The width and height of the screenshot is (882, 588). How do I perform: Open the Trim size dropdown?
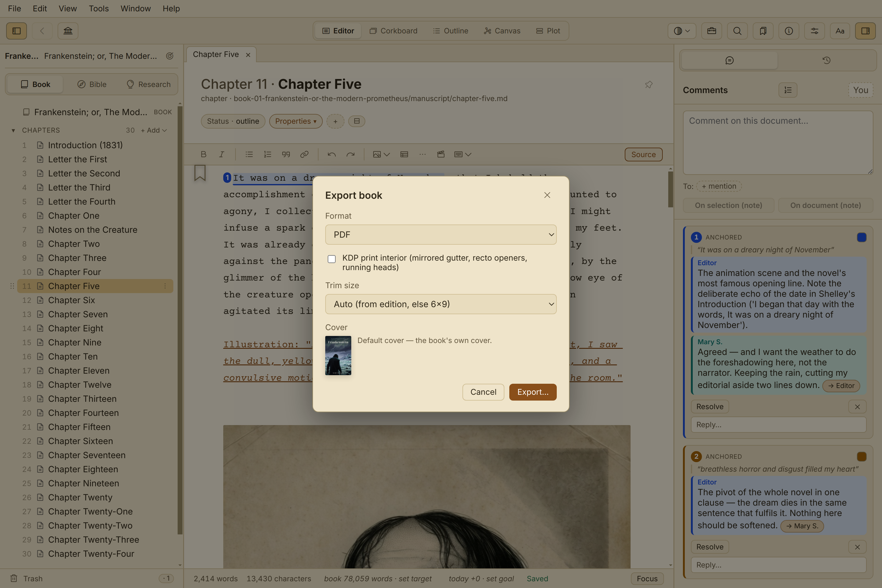(x=441, y=304)
